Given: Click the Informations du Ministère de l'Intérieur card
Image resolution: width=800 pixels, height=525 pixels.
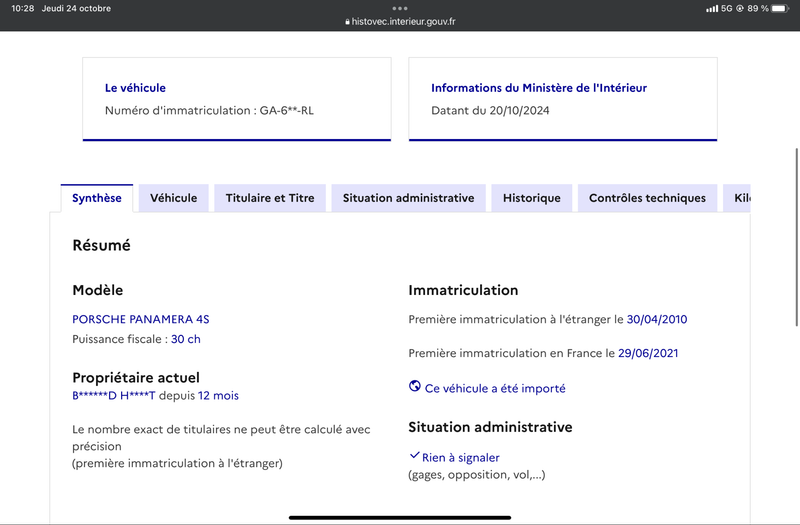Looking at the screenshot, I should 563,99.
